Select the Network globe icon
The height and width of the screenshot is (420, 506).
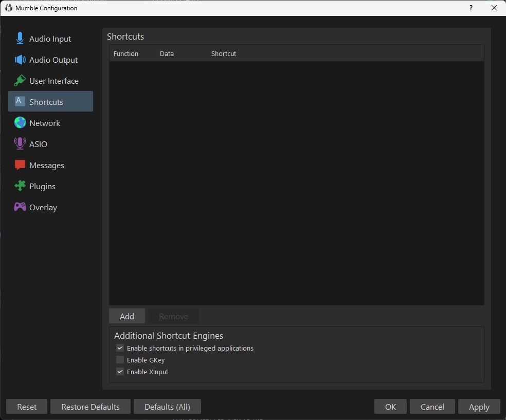(x=20, y=123)
